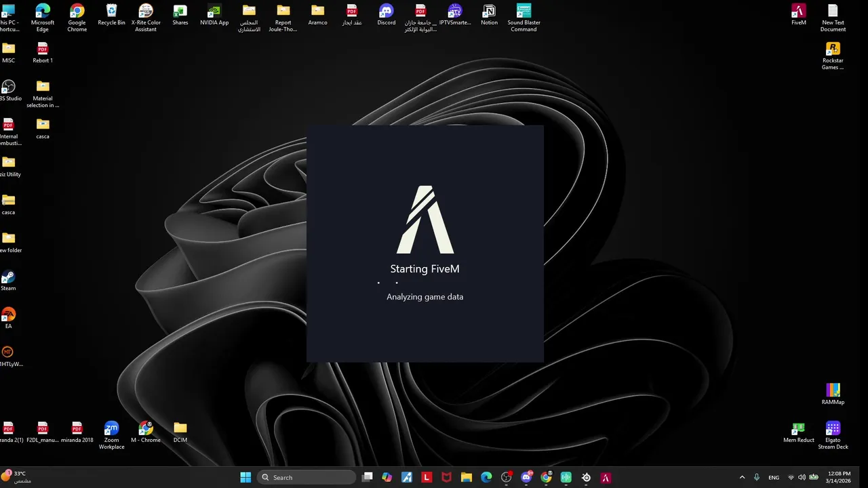Open the Windows Start menu
Image resolution: width=868 pixels, height=488 pixels.
[245, 477]
